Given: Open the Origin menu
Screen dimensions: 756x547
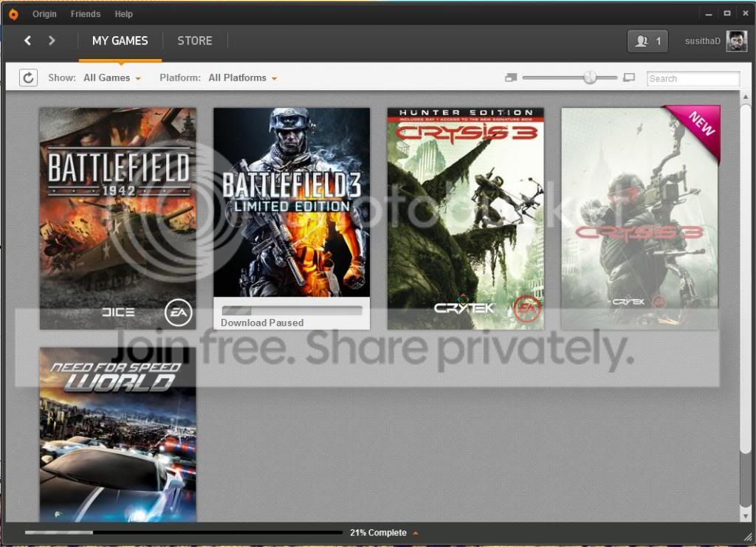Looking at the screenshot, I should click(x=44, y=14).
